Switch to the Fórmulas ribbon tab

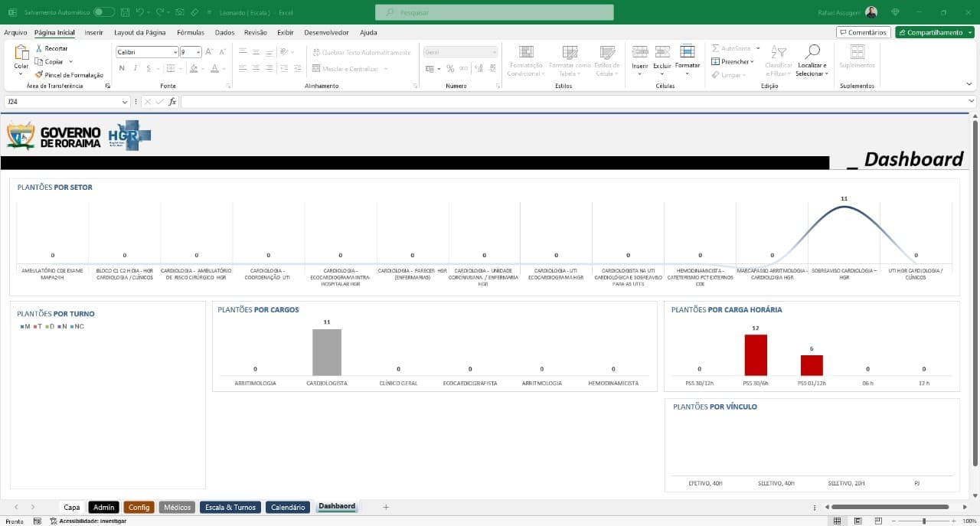tap(191, 33)
